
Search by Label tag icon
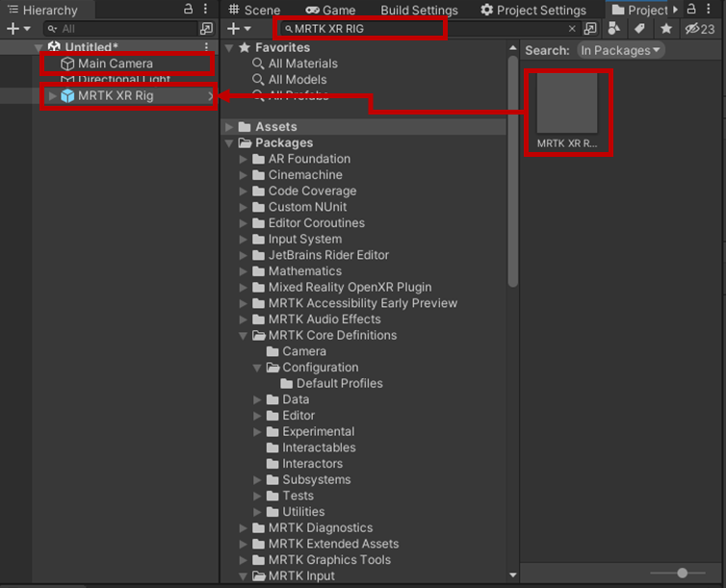[640, 29]
